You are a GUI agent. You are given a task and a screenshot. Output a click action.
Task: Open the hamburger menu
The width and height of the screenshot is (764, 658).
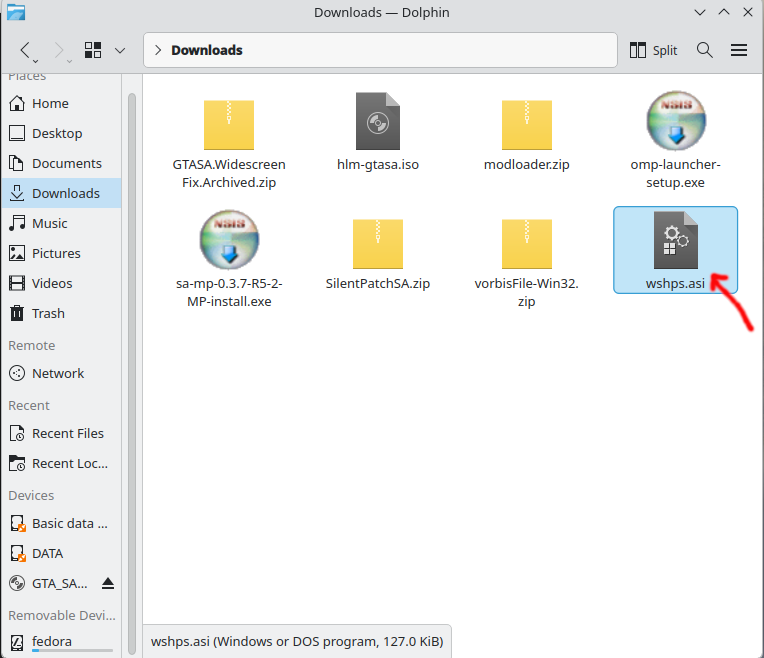[739, 50]
